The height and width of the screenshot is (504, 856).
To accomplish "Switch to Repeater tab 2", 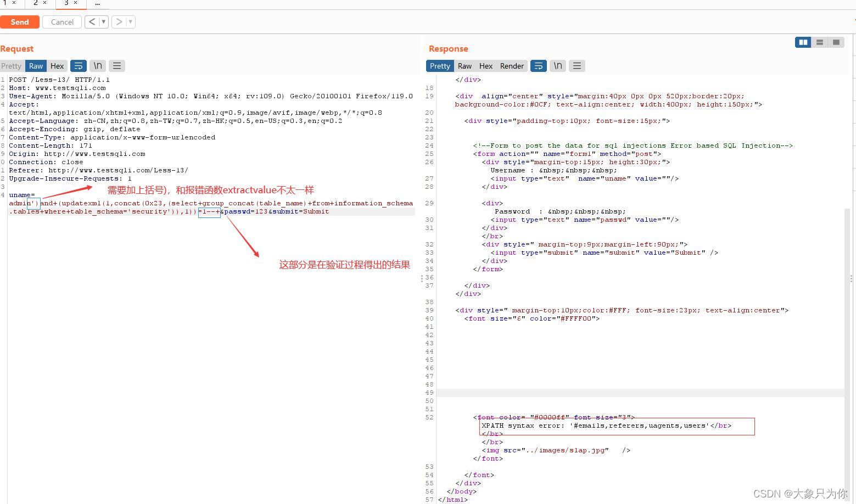I will pos(36,3).
